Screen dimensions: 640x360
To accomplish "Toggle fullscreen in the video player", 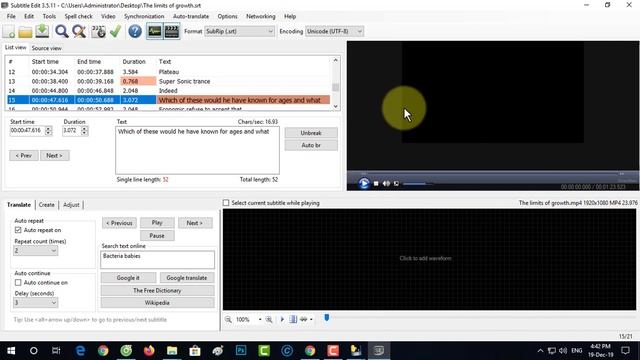I will point(396,184).
